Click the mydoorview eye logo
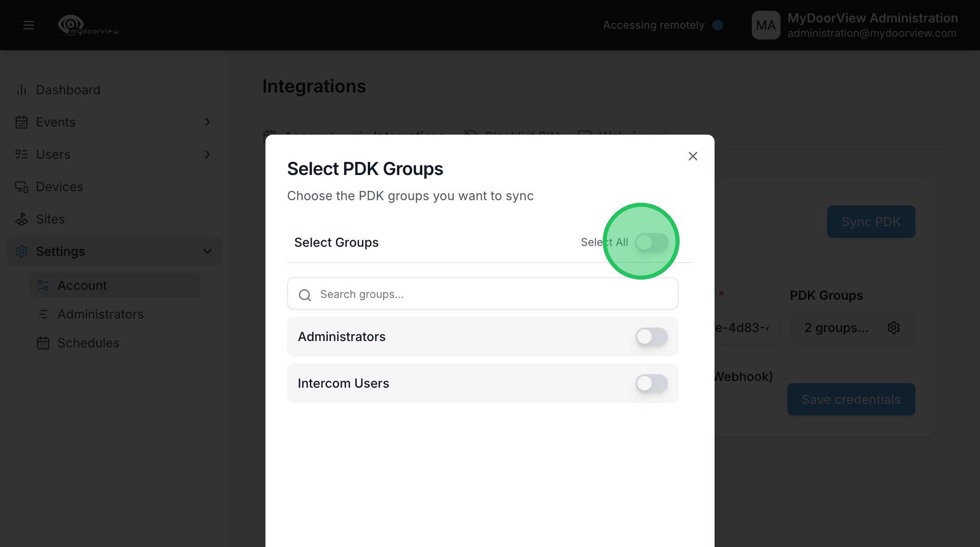980x547 pixels. 71,24
